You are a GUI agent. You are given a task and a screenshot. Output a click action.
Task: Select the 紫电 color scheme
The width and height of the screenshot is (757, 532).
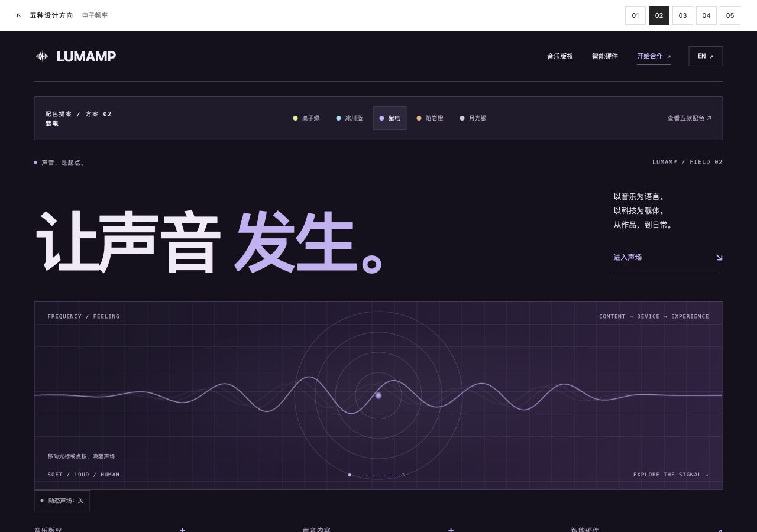[x=390, y=118]
